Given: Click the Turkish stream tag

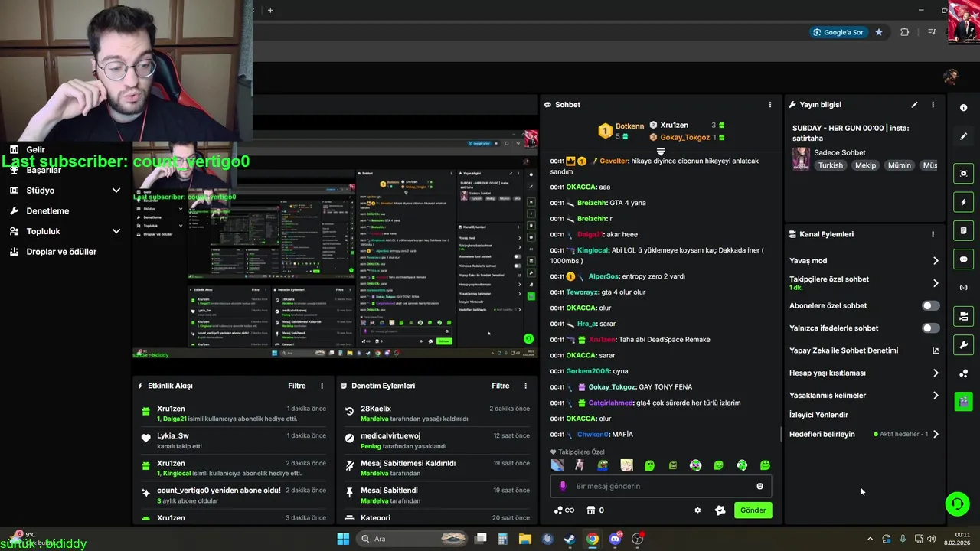Looking at the screenshot, I should 830,165.
